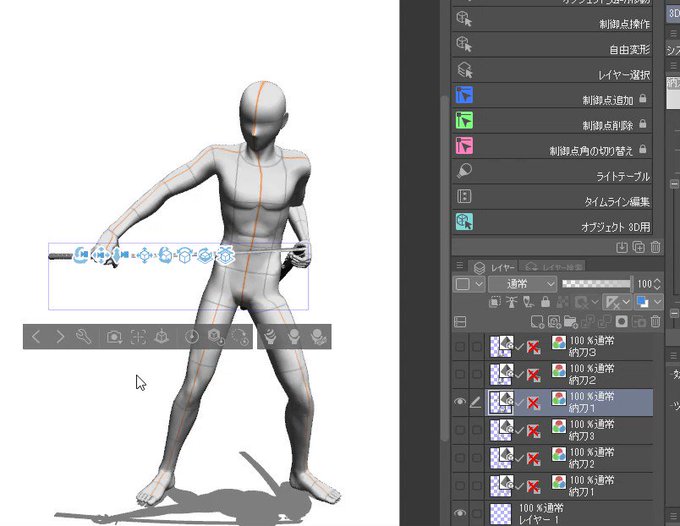The width and height of the screenshot is (680, 526).
Task: Select the 制御点削除 sub tool
Action: point(552,121)
